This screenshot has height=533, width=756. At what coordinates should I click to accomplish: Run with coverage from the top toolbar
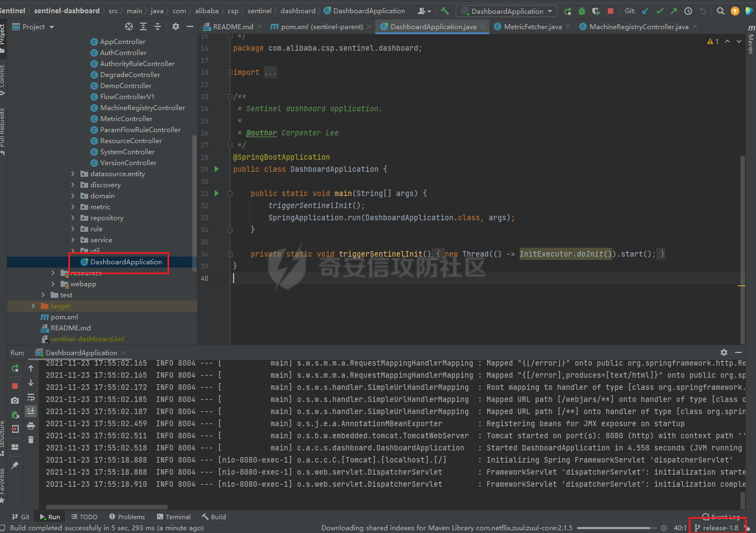pos(596,11)
